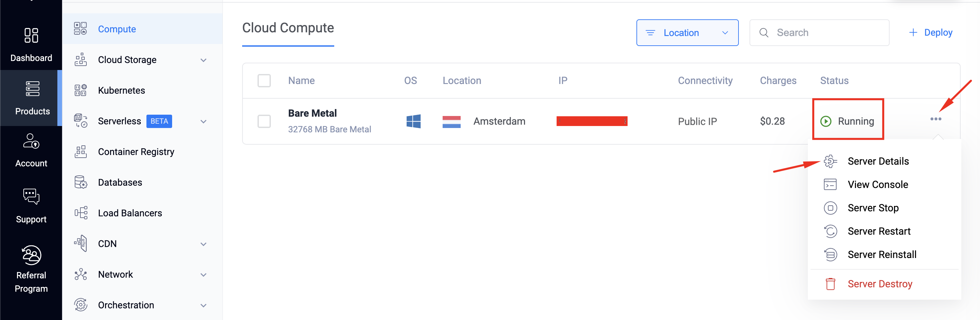Open the Dashboard icon in sidebar
This screenshot has height=320, width=980.
click(x=31, y=35)
